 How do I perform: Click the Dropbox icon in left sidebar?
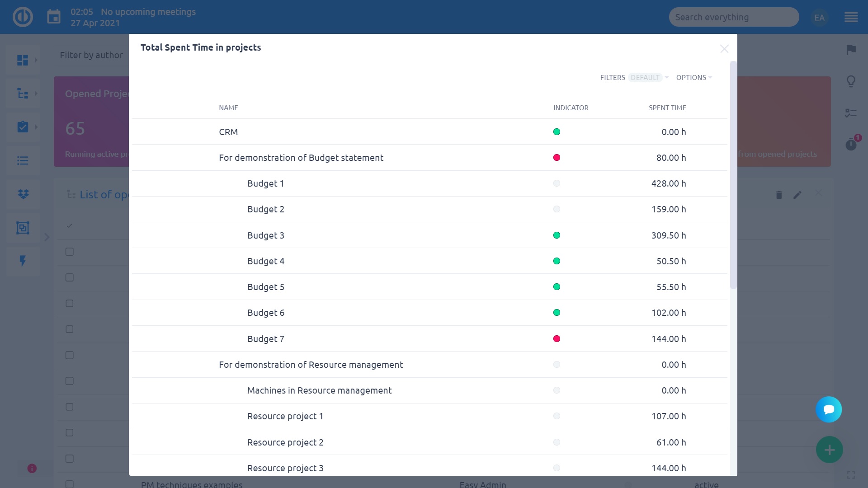coord(23,194)
